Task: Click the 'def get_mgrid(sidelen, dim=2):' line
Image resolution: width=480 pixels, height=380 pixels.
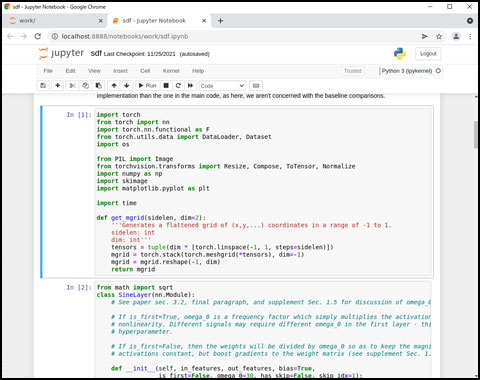Action: [151, 218]
